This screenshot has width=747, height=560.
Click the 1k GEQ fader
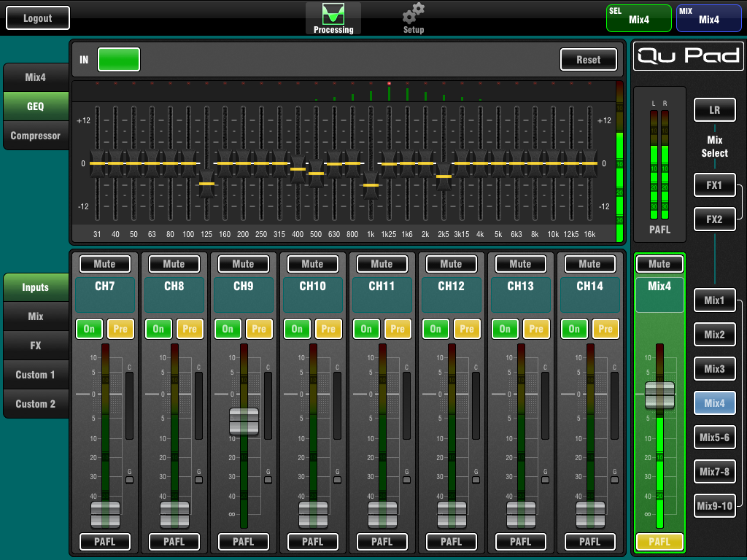[371, 185]
